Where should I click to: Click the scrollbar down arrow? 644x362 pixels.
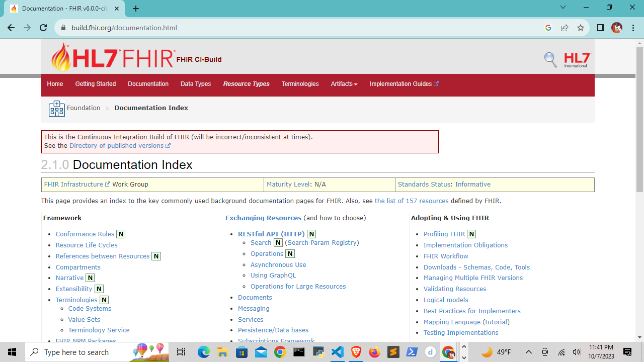pos(639,337)
